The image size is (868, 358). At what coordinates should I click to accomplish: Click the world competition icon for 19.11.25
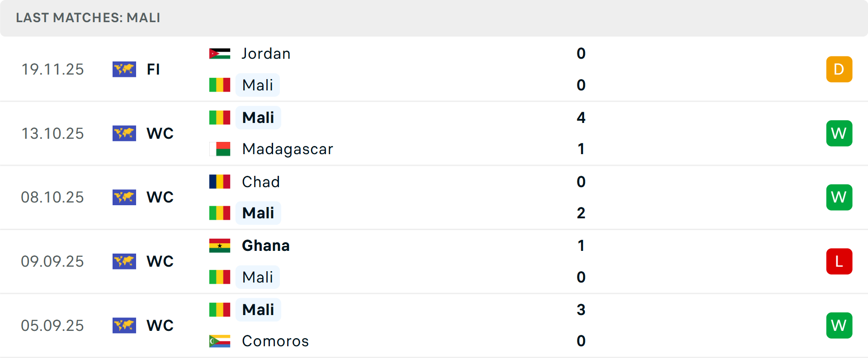tap(124, 69)
